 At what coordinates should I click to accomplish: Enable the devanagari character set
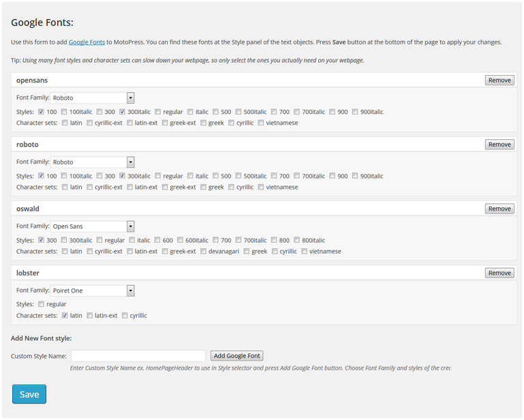pyautogui.click(x=202, y=252)
